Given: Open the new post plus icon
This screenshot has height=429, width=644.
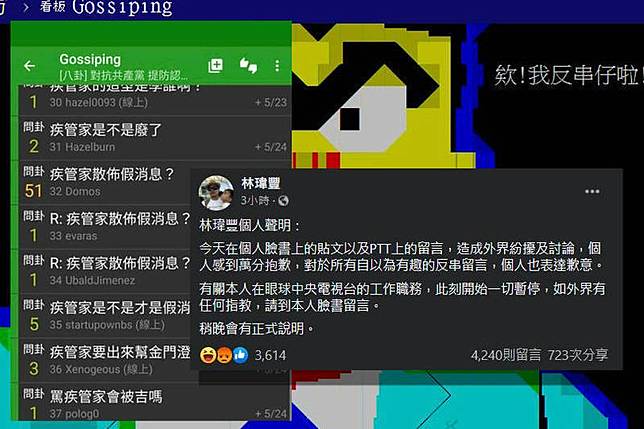Looking at the screenshot, I should coord(215,65).
